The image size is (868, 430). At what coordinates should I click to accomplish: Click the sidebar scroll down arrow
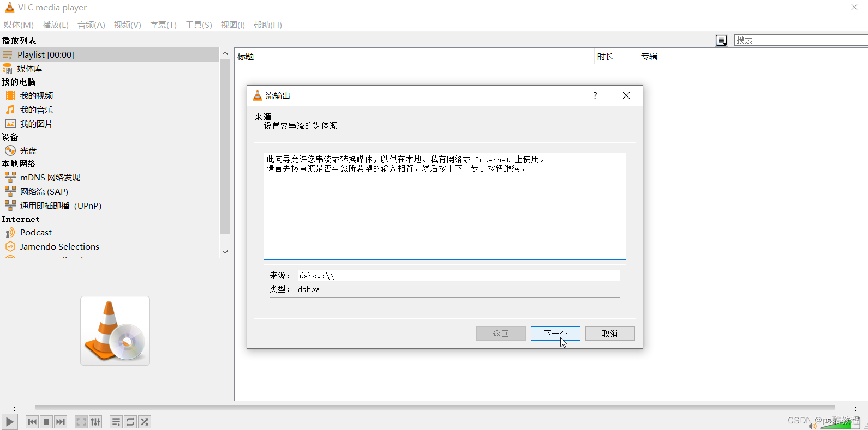[x=225, y=252]
